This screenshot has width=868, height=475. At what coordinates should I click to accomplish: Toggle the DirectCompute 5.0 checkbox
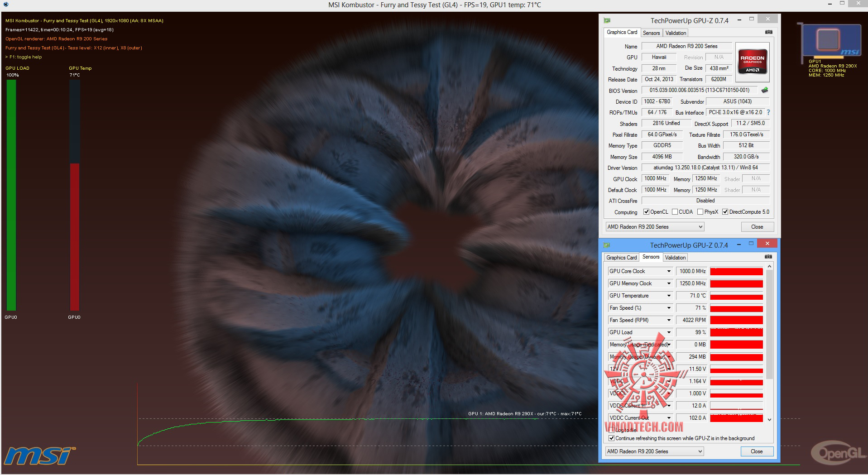725,212
